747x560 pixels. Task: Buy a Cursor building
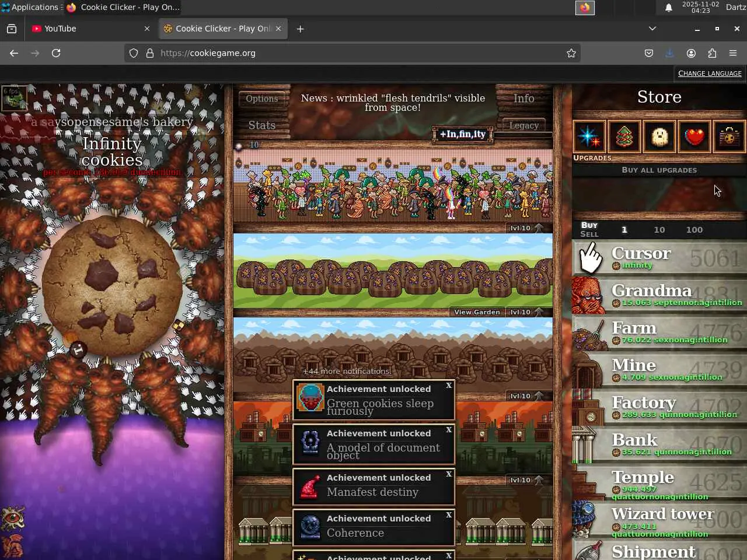[659, 258]
